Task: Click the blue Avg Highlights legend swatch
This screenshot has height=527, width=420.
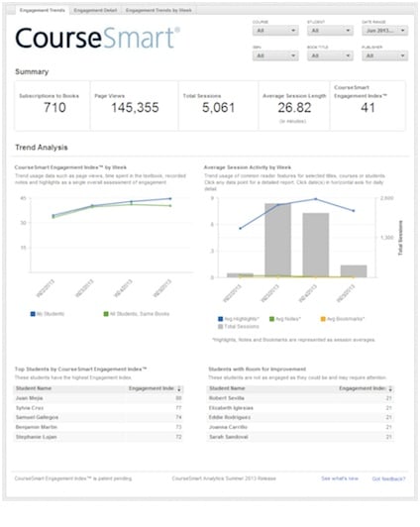Action: (x=221, y=319)
